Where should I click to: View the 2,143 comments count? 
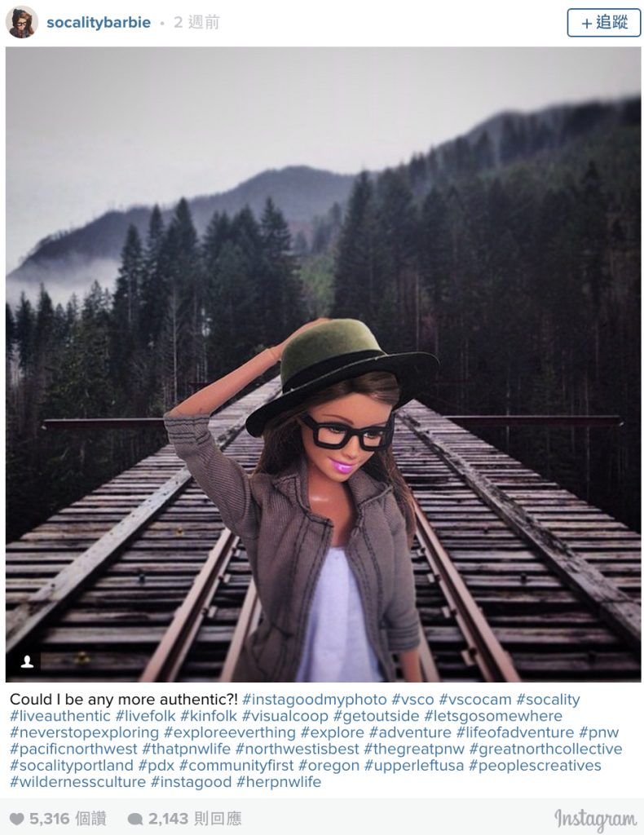[x=195, y=819]
